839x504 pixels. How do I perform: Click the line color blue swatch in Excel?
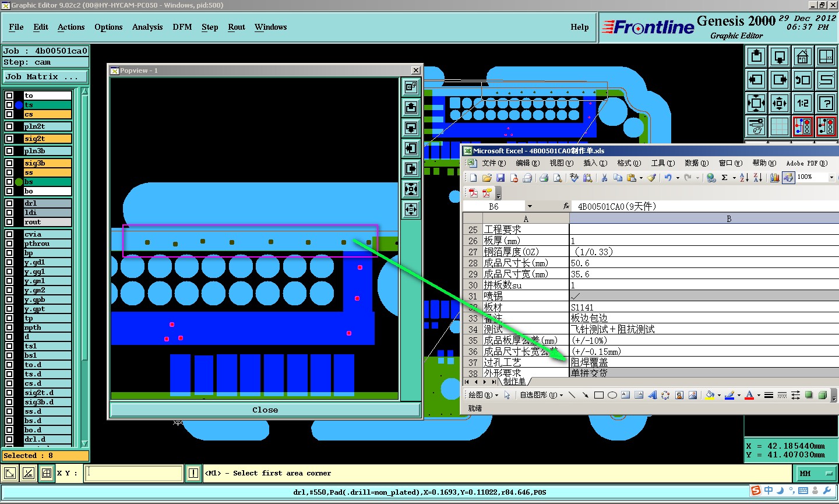[x=729, y=395]
